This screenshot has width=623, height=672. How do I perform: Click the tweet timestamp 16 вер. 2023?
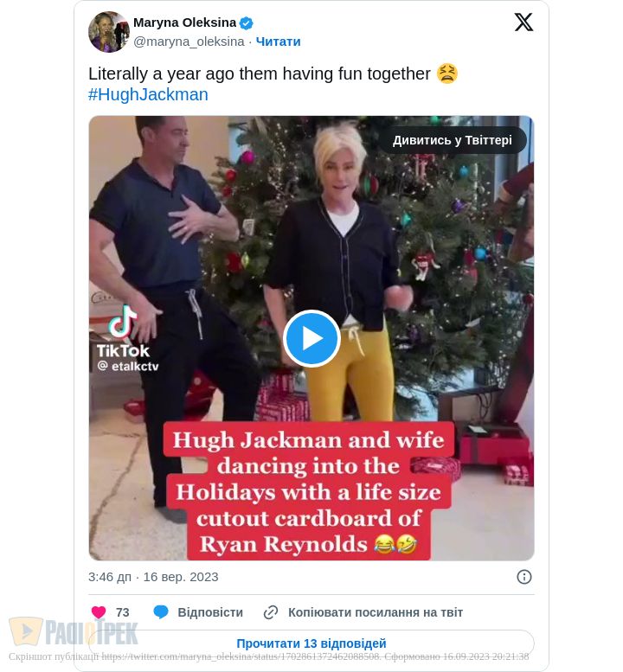[181, 577]
